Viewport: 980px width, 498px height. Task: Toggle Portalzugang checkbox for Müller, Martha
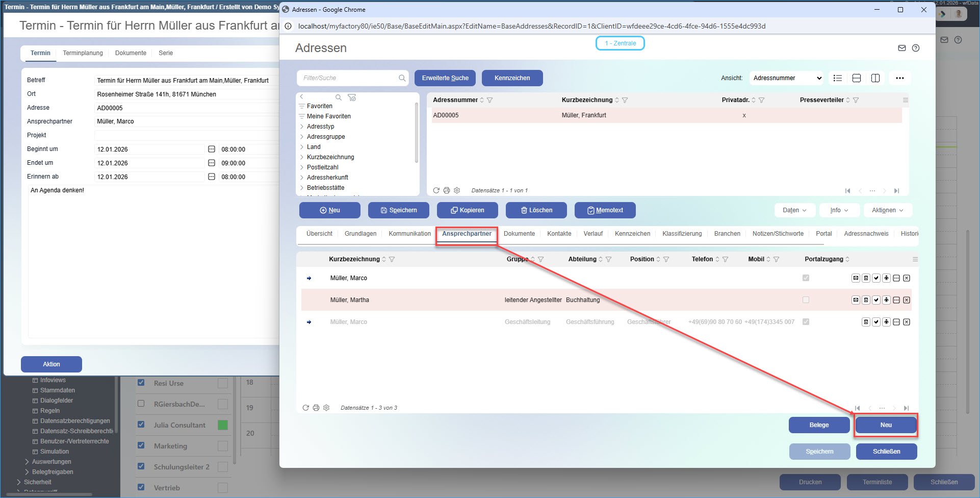coord(806,300)
